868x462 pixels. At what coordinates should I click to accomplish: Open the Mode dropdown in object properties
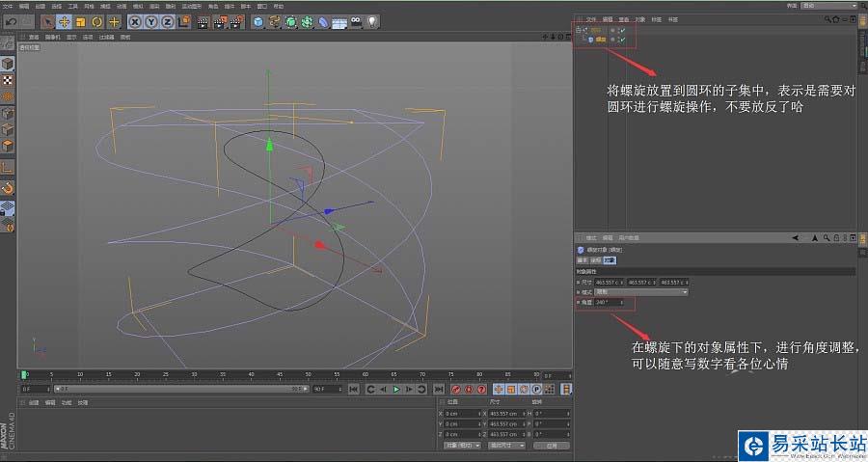[x=641, y=292]
